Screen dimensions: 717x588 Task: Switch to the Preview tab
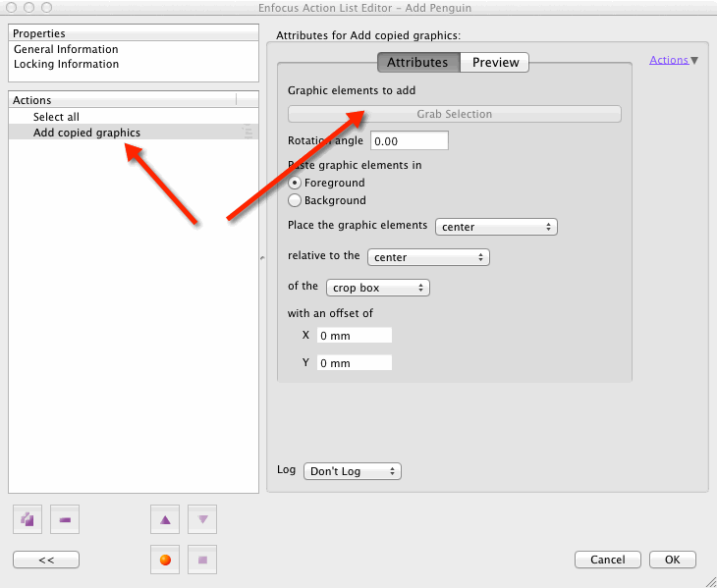(x=495, y=62)
